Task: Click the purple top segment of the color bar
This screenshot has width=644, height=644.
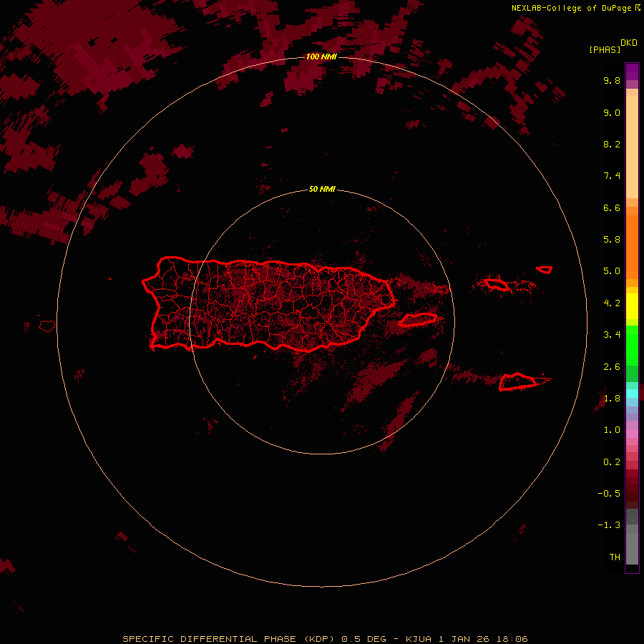Action: pos(632,72)
